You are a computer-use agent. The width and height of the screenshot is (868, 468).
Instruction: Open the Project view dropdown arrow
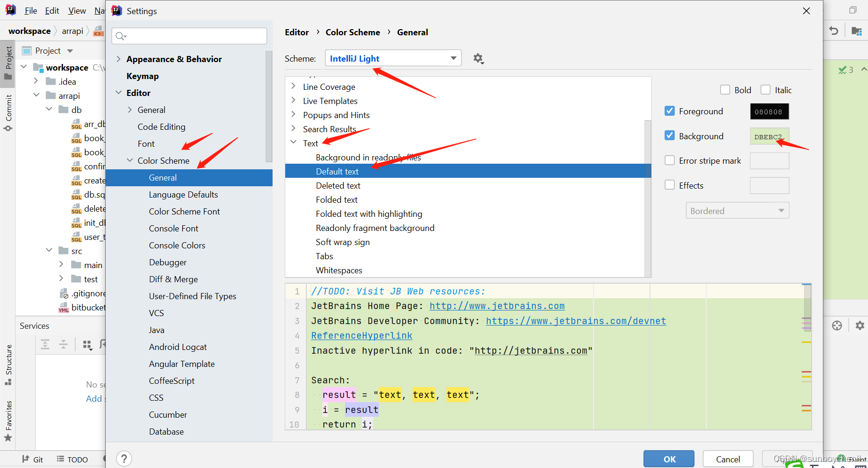click(x=70, y=51)
